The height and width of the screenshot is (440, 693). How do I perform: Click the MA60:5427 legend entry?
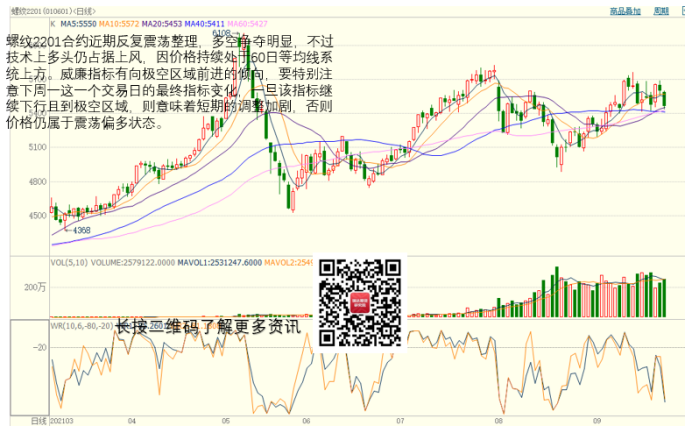point(250,22)
